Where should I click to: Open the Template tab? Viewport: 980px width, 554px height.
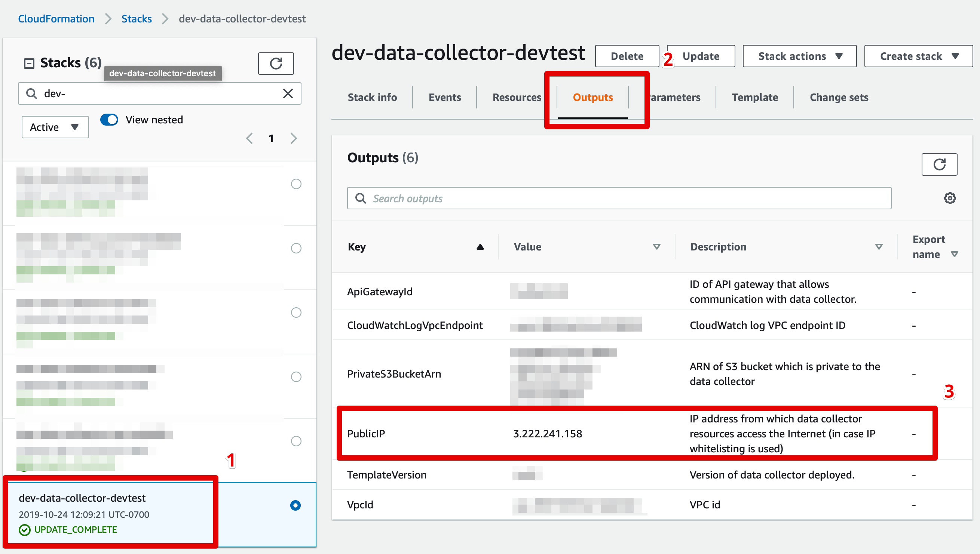pyautogui.click(x=754, y=98)
